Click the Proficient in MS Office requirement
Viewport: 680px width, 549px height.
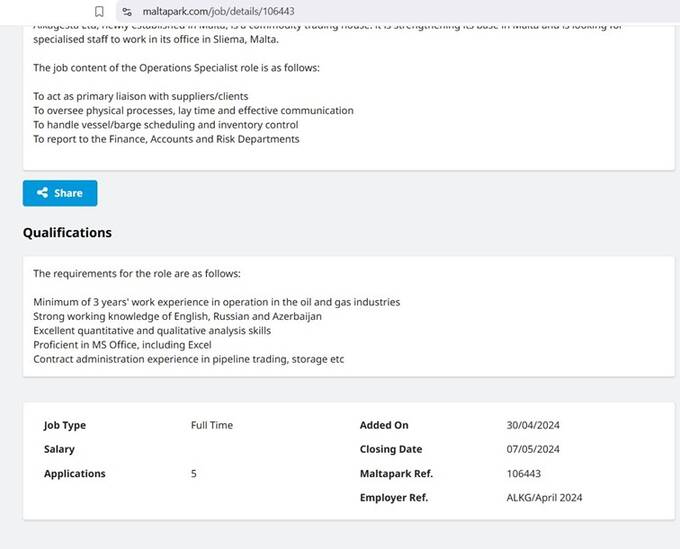coord(122,345)
